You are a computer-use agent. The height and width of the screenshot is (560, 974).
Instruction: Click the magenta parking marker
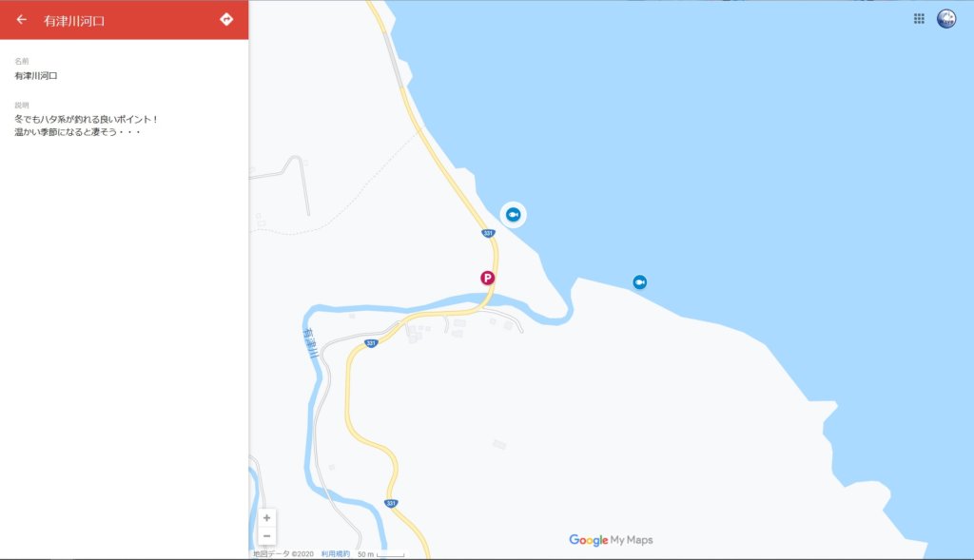[488, 279]
